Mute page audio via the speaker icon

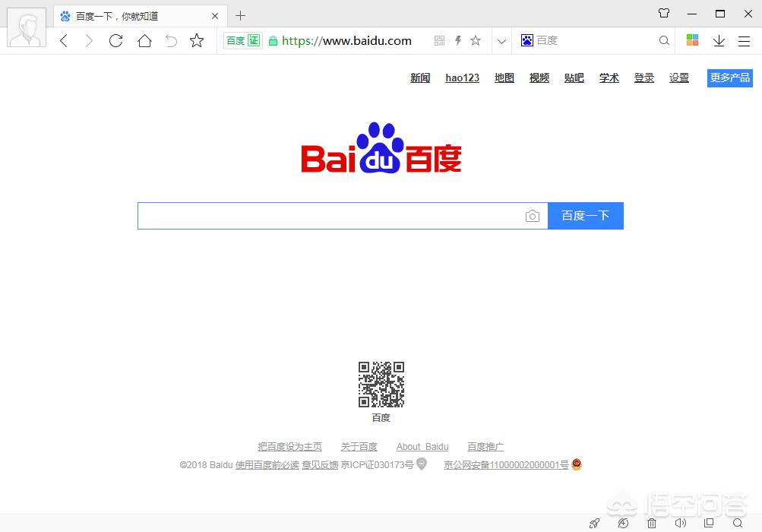pyautogui.click(x=681, y=524)
